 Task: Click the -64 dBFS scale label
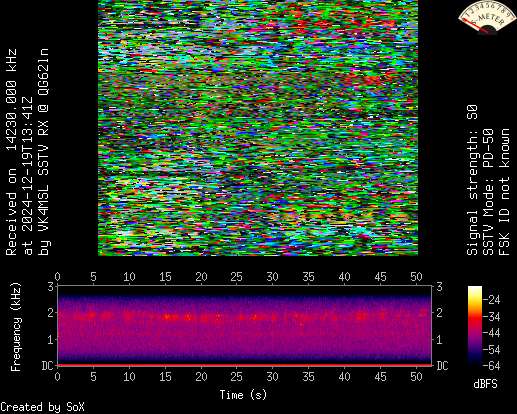tap(492, 366)
